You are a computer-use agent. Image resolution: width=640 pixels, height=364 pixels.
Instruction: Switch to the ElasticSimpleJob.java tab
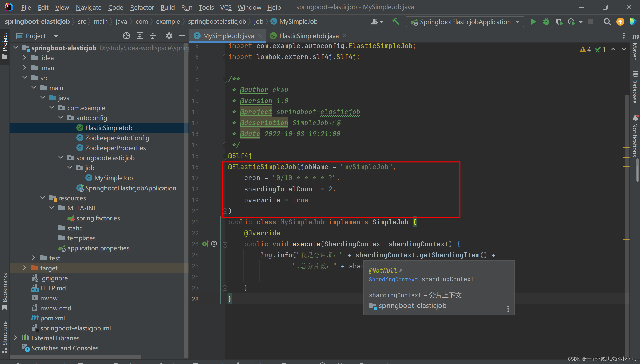pos(309,36)
